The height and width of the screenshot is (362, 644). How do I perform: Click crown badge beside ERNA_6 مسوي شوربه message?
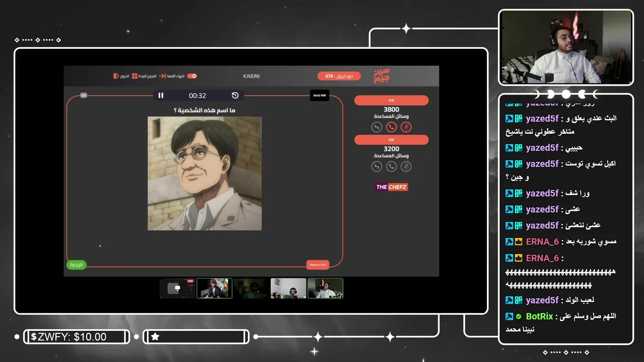tap(518, 242)
